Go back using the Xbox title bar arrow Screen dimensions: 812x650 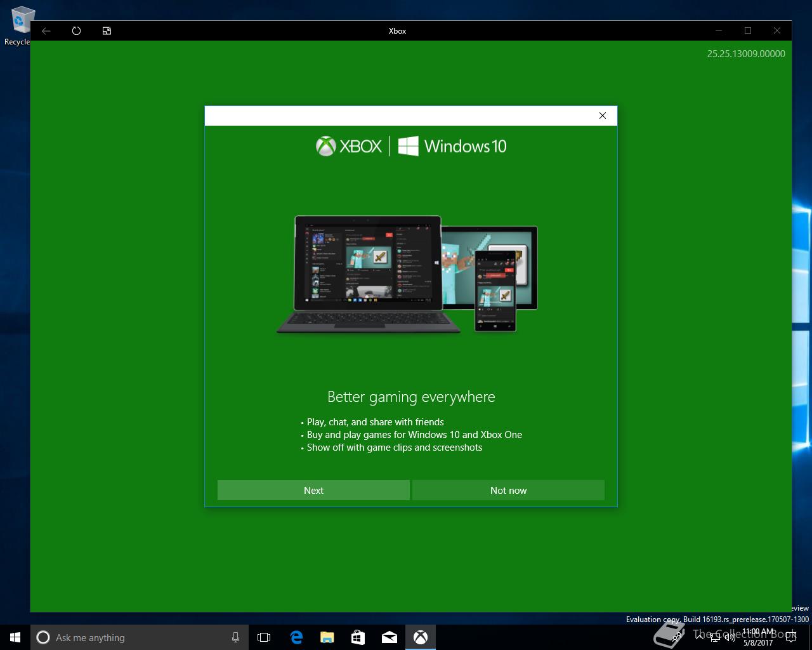pyautogui.click(x=46, y=30)
